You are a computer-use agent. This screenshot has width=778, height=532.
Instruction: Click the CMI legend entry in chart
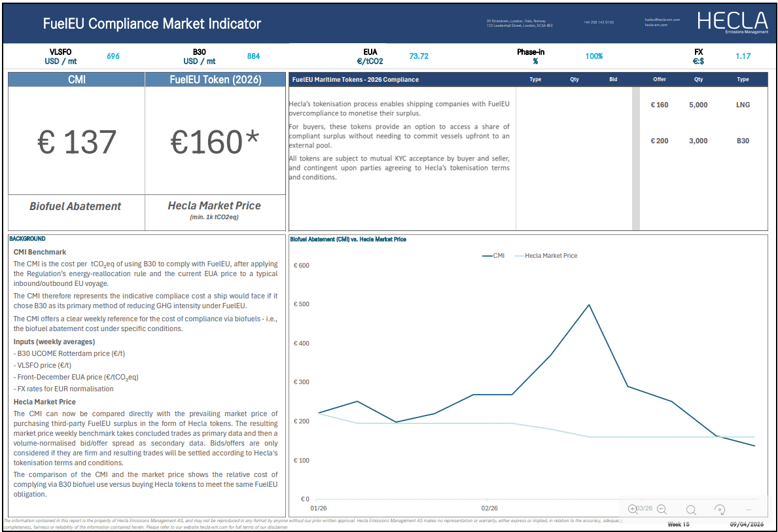click(493, 256)
